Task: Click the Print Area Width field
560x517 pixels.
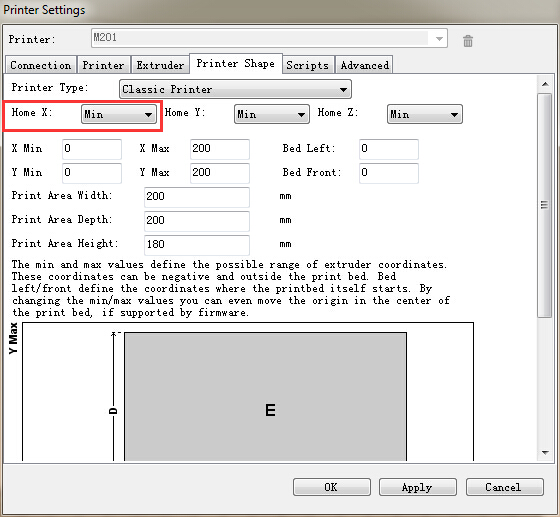Action: [x=197, y=197]
